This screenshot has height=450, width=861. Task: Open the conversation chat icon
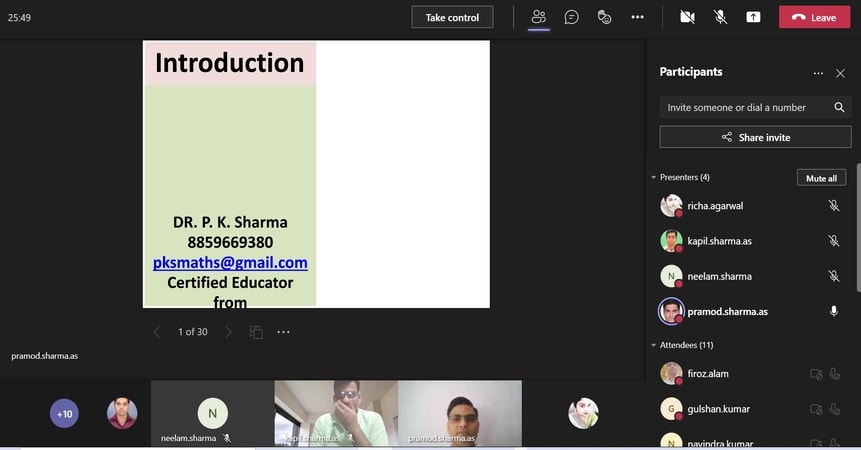(571, 17)
